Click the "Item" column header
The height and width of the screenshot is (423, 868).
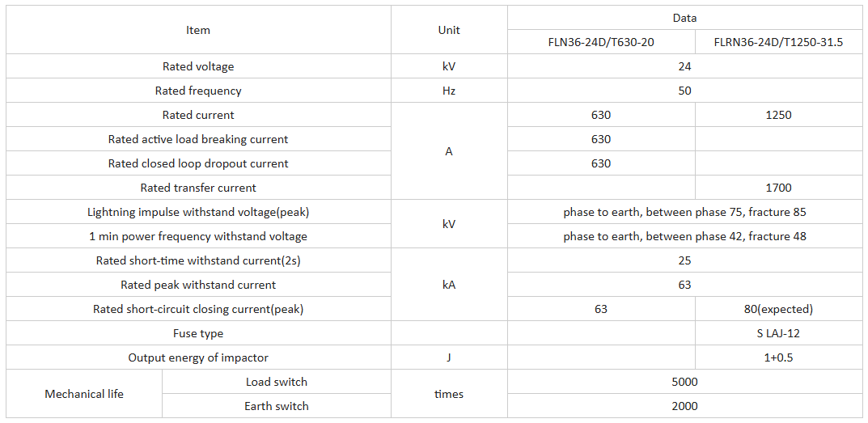tap(198, 30)
